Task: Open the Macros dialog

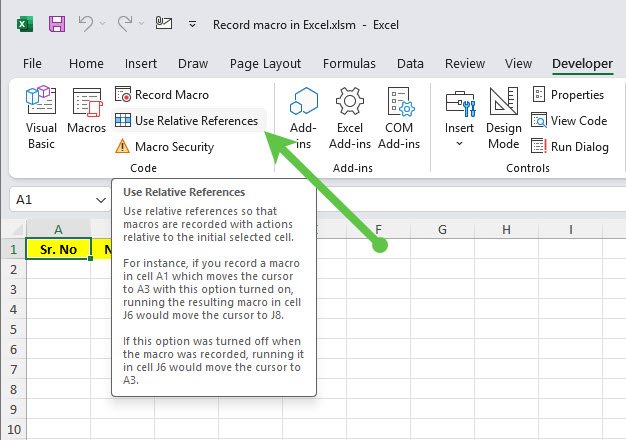Action: coord(87,110)
